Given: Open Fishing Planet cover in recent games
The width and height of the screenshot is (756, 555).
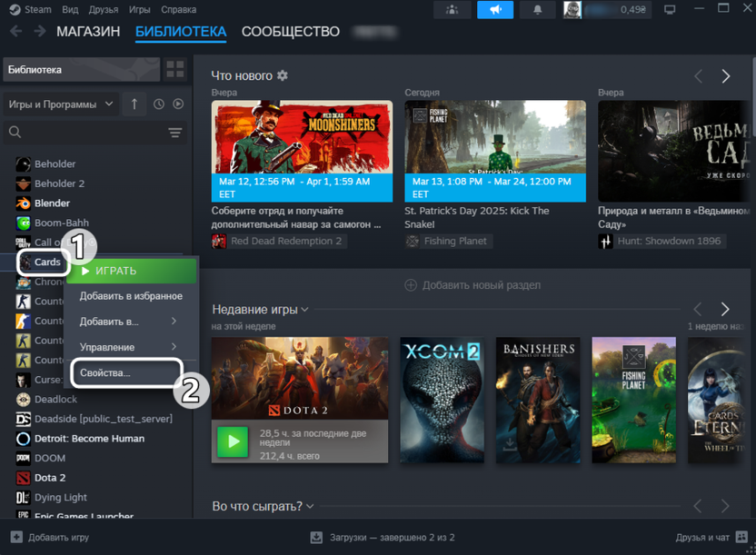Looking at the screenshot, I should coord(633,400).
